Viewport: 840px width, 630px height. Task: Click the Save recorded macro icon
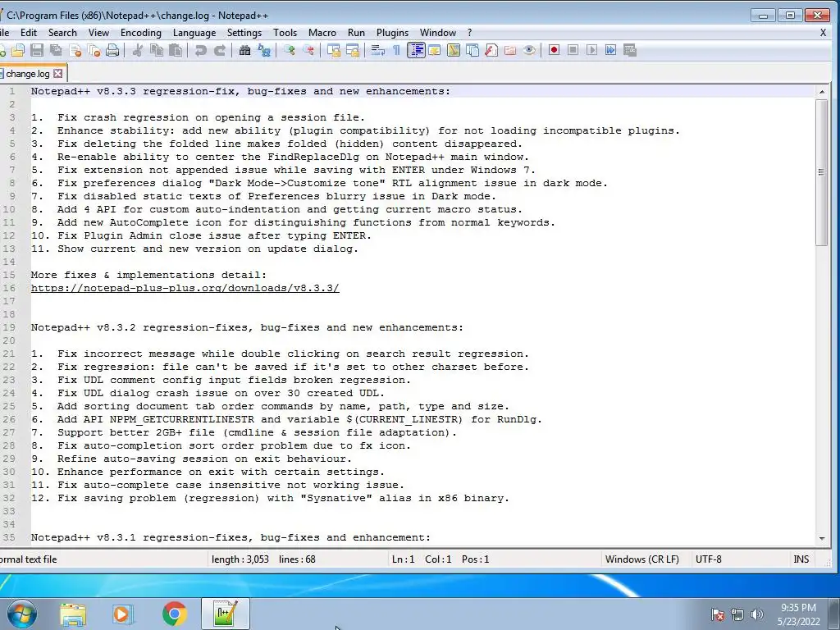[629, 50]
